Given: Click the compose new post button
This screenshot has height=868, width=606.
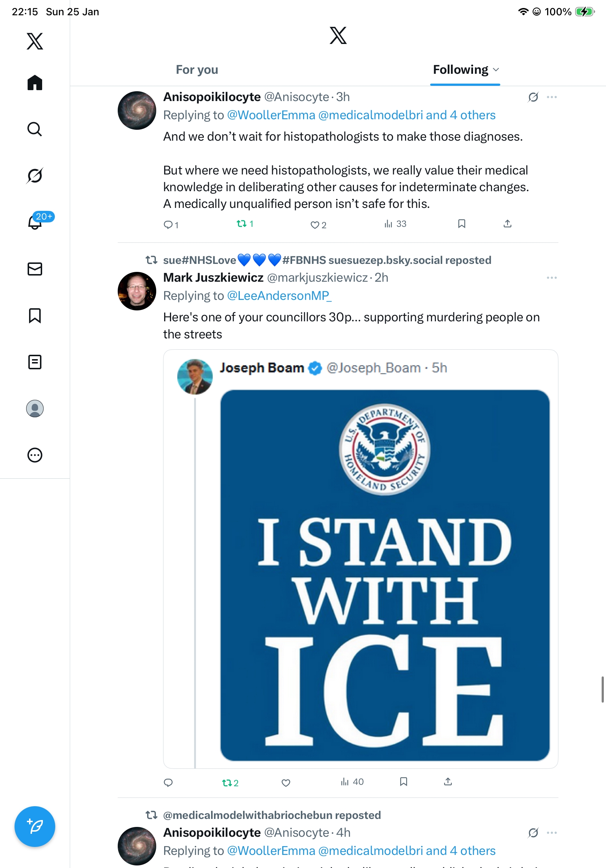Looking at the screenshot, I should click(35, 826).
